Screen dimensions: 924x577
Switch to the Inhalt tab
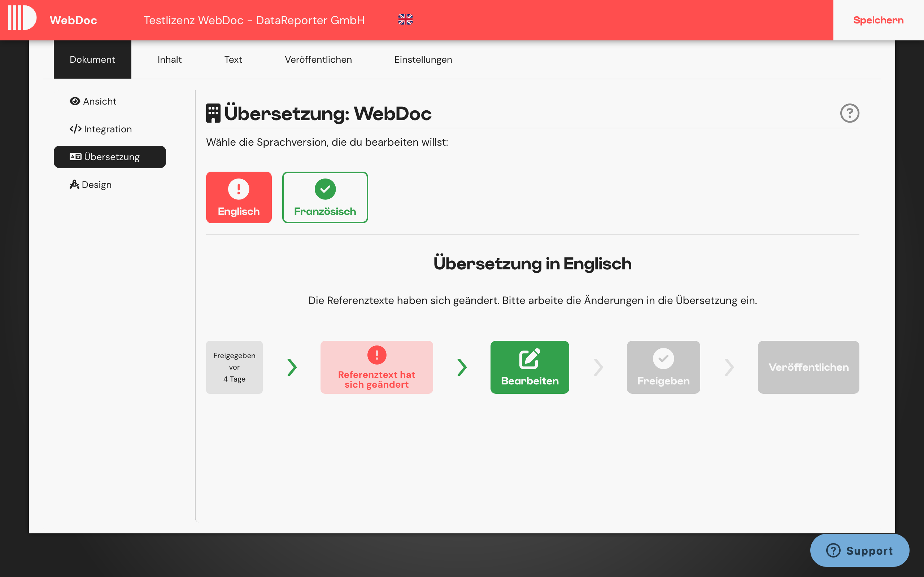coord(169,59)
